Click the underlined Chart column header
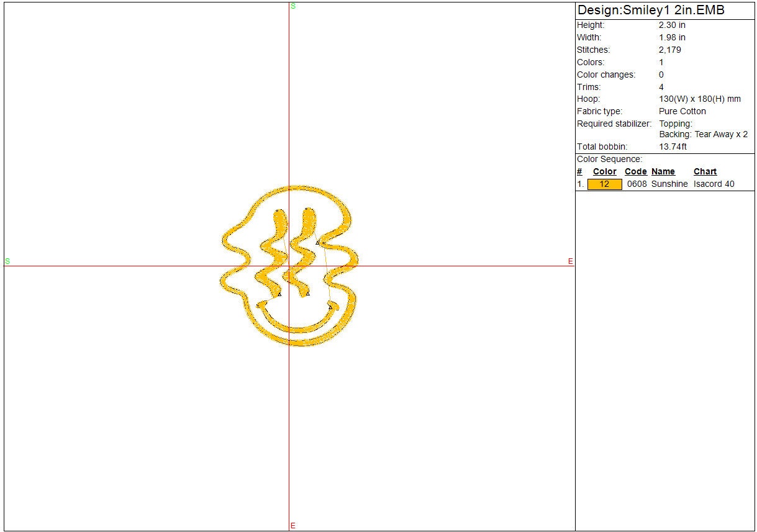757x532 pixels. tap(705, 172)
